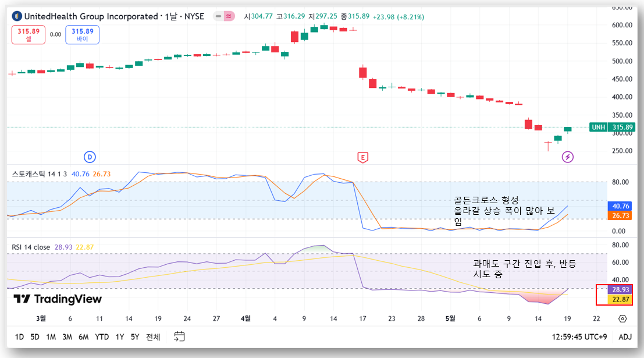The height and width of the screenshot is (358, 644).
Task: Click the 골든크로스 형성 annotation text
Action: [x=486, y=200]
